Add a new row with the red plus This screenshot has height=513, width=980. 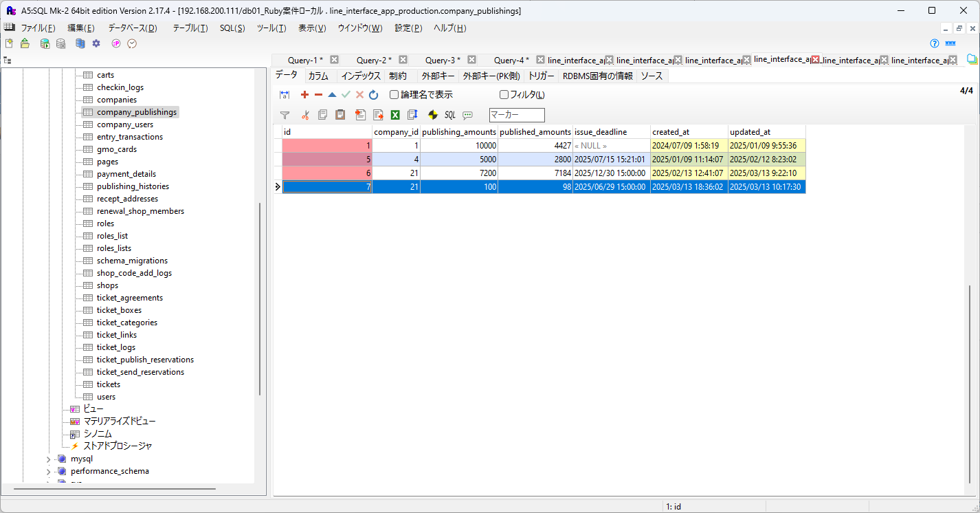coord(304,95)
